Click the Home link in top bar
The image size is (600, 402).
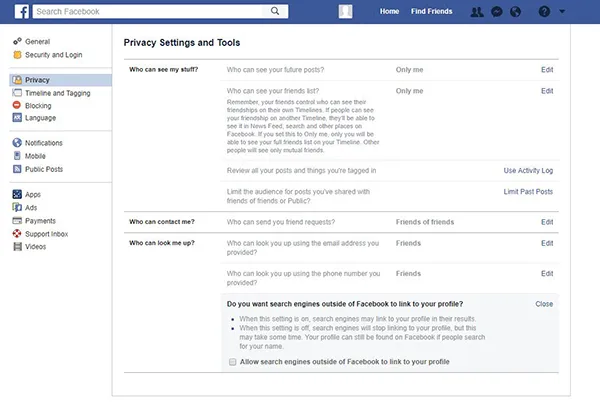pos(390,12)
